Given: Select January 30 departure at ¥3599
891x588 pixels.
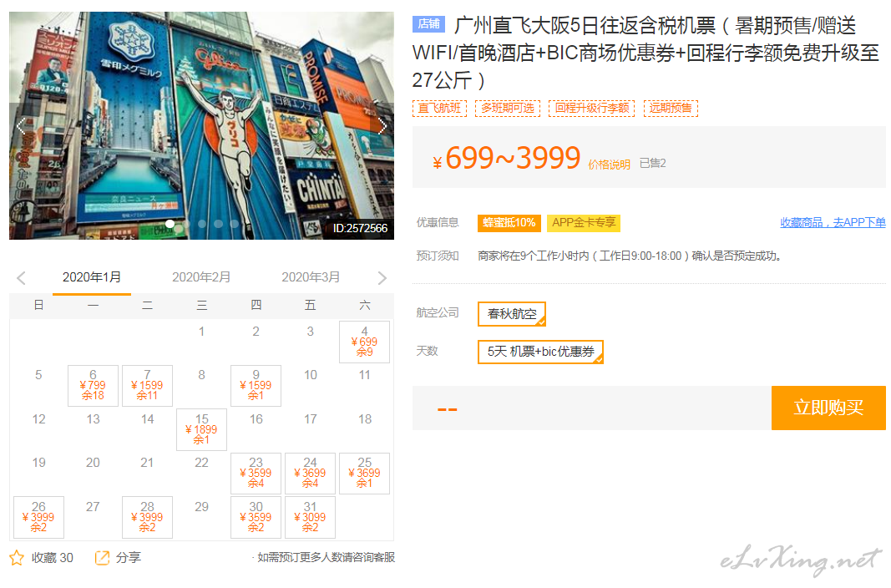Looking at the screenshot, I should coord(256,518).
